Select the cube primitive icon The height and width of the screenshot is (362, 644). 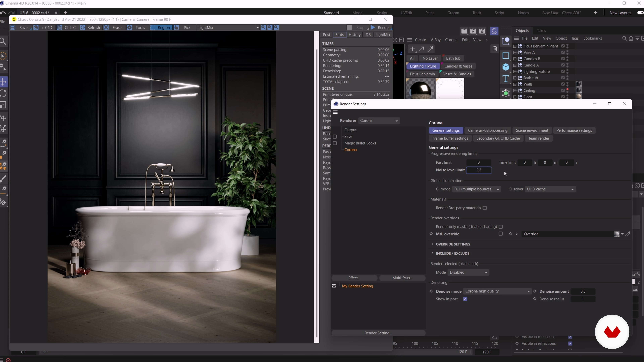[506, 67]
